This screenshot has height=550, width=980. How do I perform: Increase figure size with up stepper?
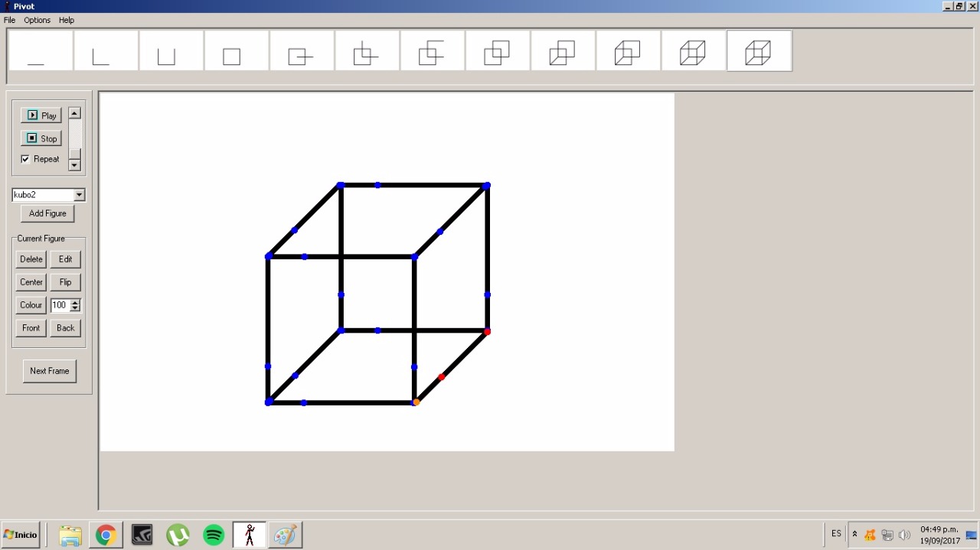click(x=75, y=302)
